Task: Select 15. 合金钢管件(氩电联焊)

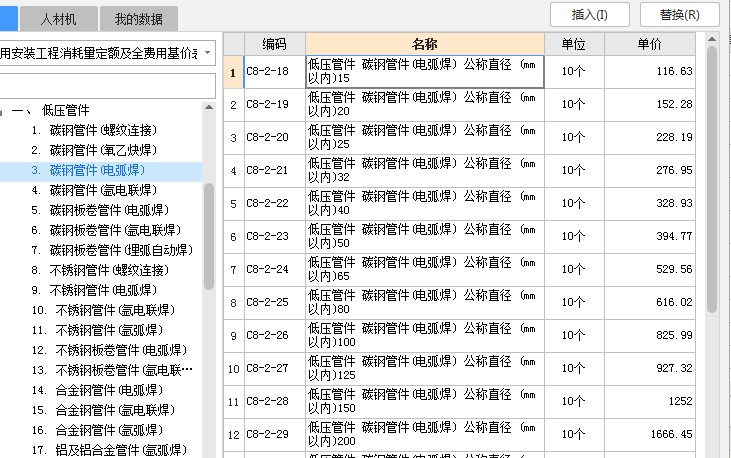Action: point(103,410)
